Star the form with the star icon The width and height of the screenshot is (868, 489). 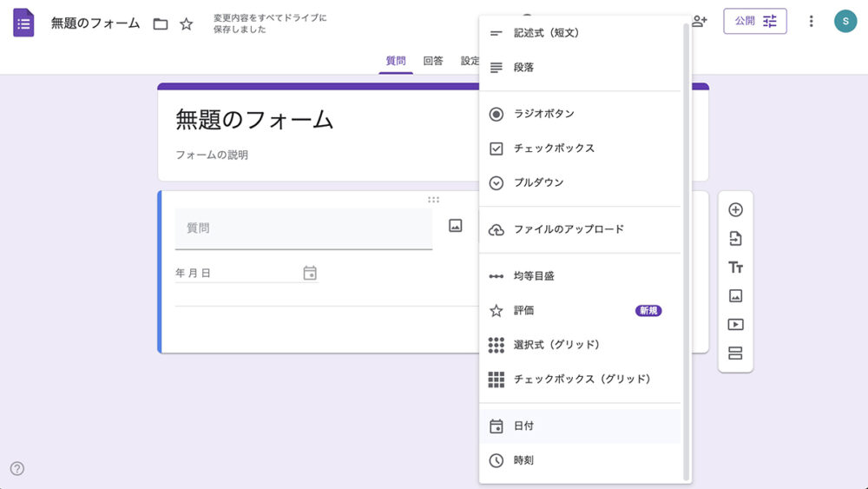point(187,23)
